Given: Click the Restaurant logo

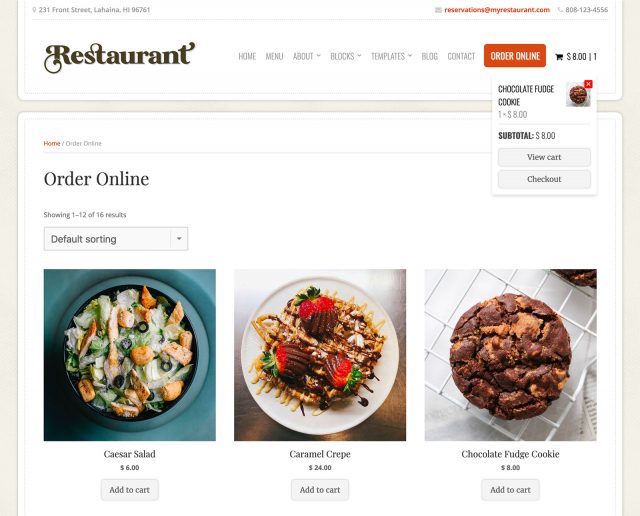Looking at the screenshot, I should point(119,57).
